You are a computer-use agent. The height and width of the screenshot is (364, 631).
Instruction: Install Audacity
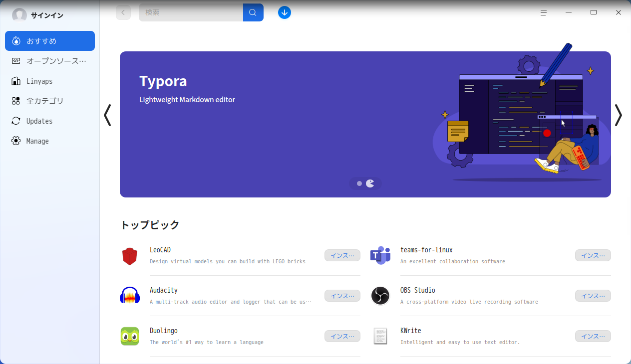click(x=342, y=296)
